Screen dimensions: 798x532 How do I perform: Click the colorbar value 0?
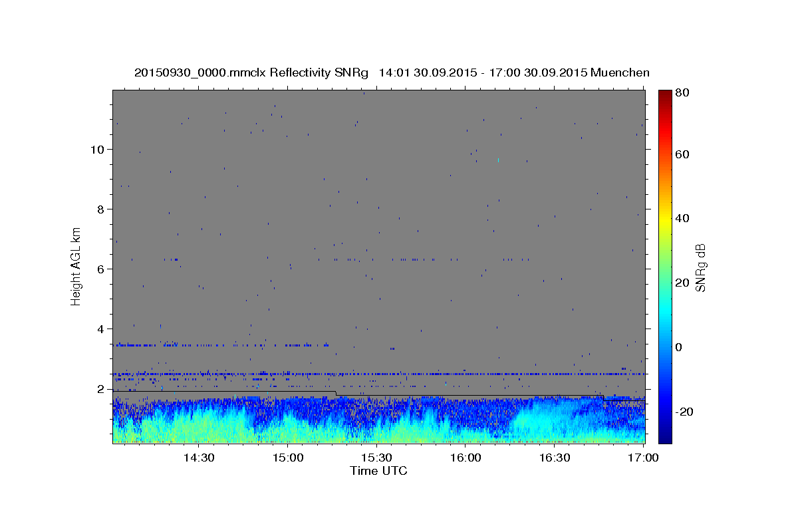coord(680,347)
